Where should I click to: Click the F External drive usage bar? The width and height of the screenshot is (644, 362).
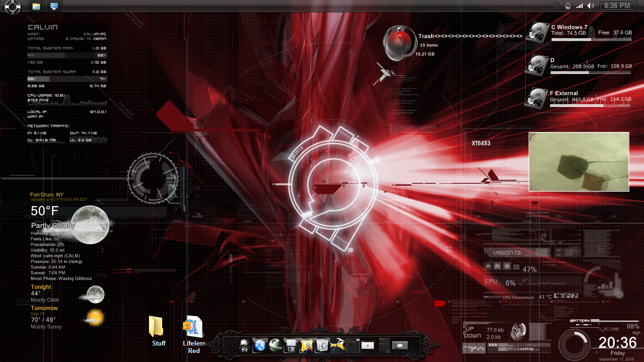(590, 106)
